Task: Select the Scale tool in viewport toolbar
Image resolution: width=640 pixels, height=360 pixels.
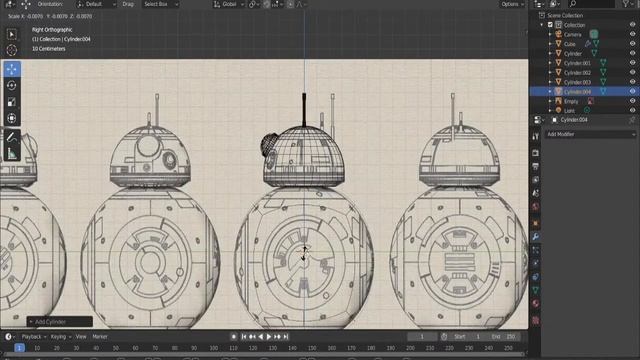Action: pos(12,102)
